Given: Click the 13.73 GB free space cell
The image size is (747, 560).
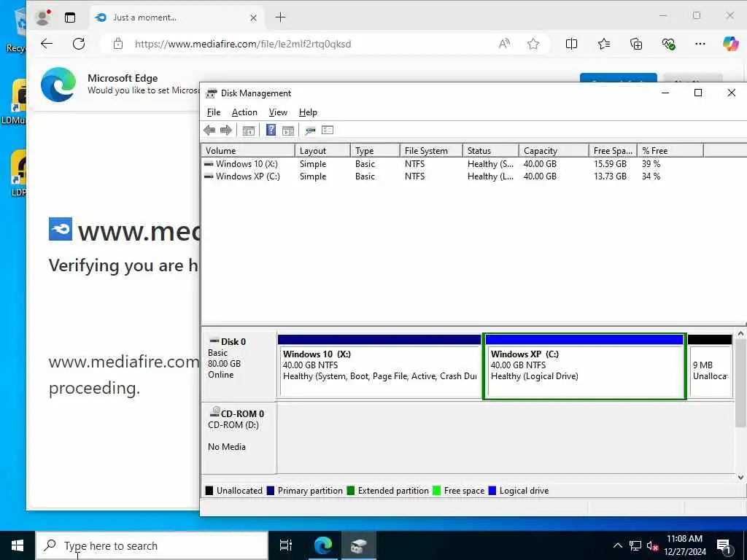Looking at the screenshot, I should (610, 176).
